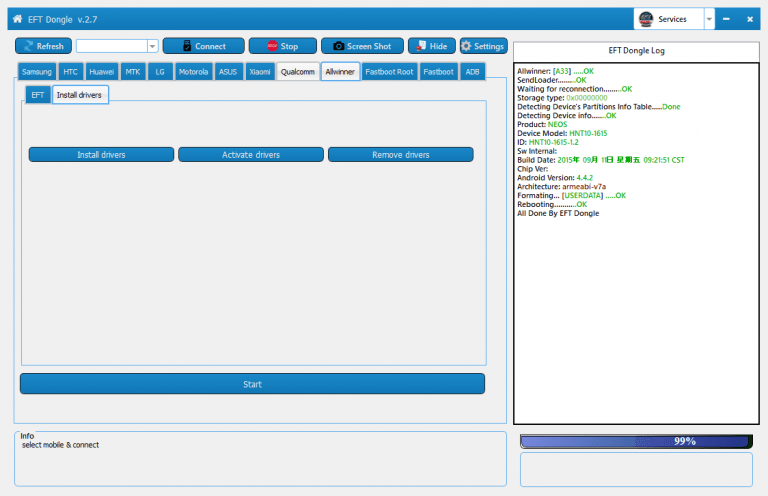Switch to the Xiaomi tab
The image size is (768, 496).
click(260, 72)
